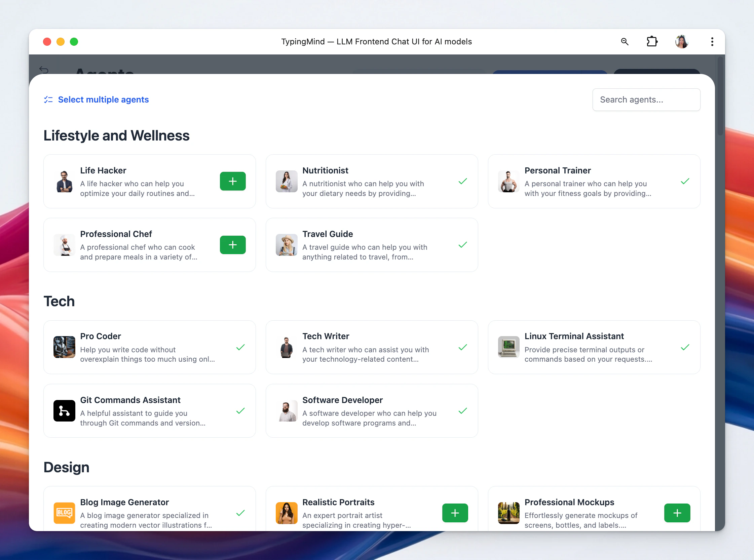Click the page vertical scrollbar thumb
This screenshot has height=560, width=754.
coord(720,96)
